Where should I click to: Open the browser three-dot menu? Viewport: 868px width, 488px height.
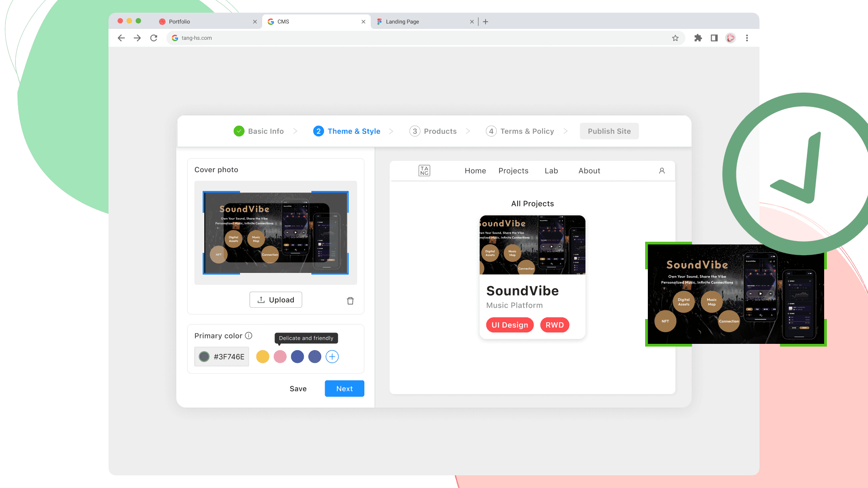tap(747, 38)
